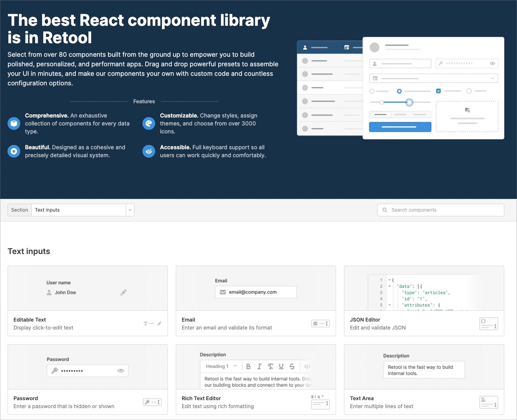The width and height of the screenshot is (517, 420).
Task: Click the Customizable palette icon
Action: click(149, 123)
